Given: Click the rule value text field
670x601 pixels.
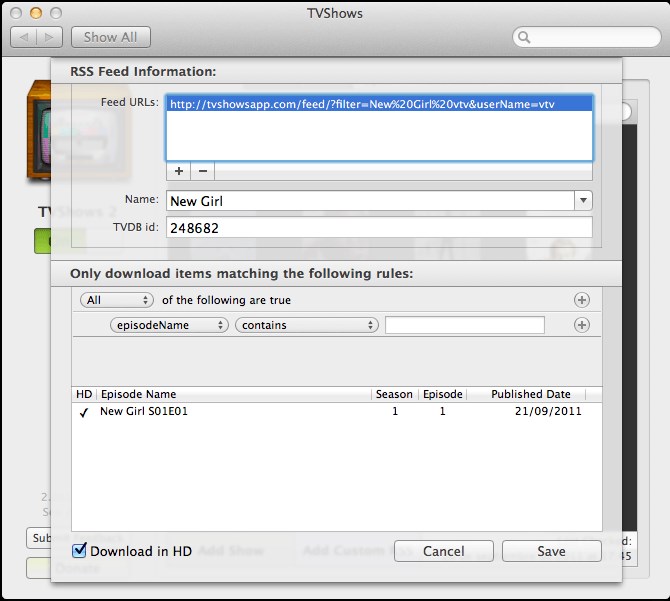Looking at the screenshot, I should (x=465, y=325).
